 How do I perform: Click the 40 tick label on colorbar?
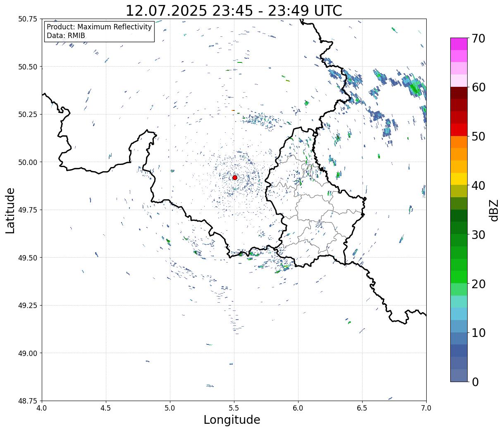click(x=478, y=186)
